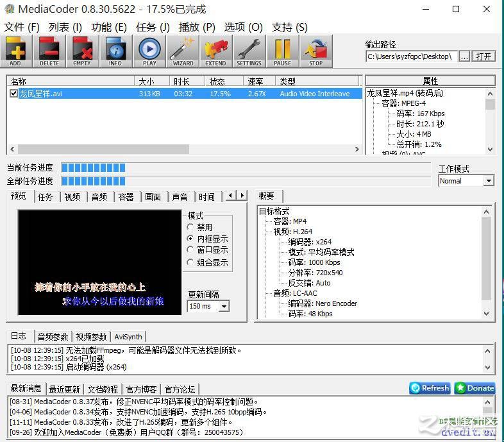Switch to the 视频参数 log tab
504x442 pixels.
[x=91, y=337]
